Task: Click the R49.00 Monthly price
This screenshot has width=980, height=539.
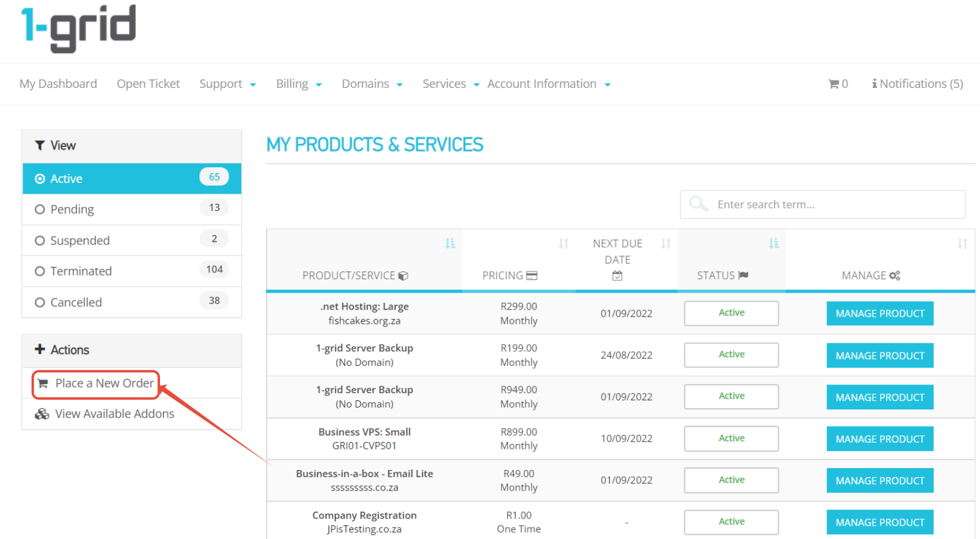Action: click(x=519, y=481)
